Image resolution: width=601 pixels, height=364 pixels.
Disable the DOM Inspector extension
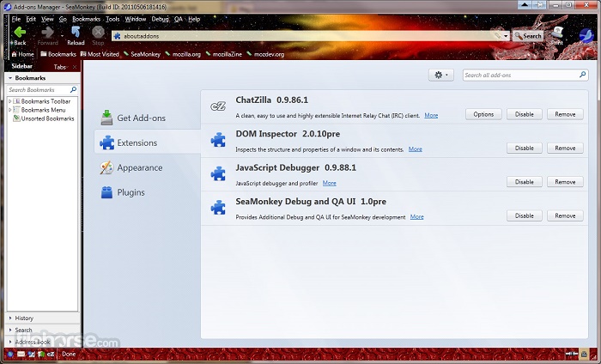(x=525, y=149)
